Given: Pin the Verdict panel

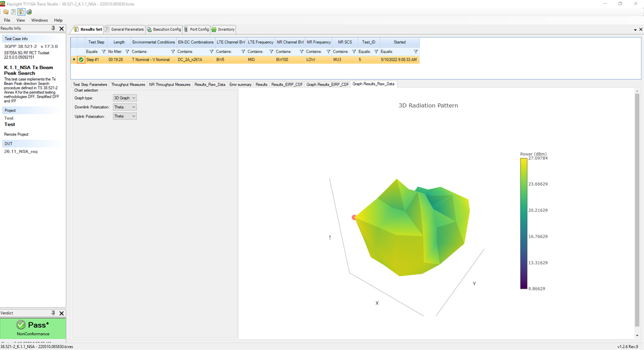Looking at the screenshot, I should click(53, 313).
